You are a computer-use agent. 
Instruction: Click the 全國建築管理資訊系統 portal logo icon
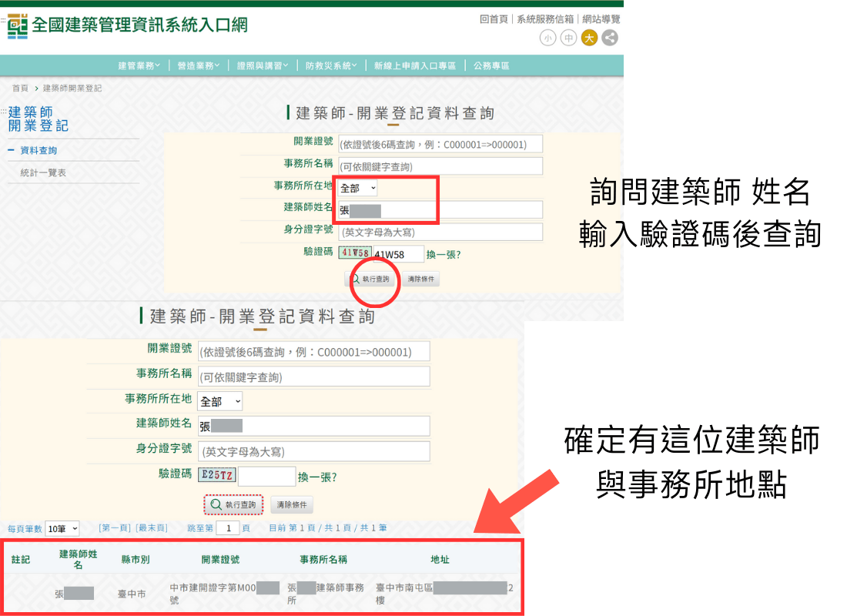pos(15,24)
